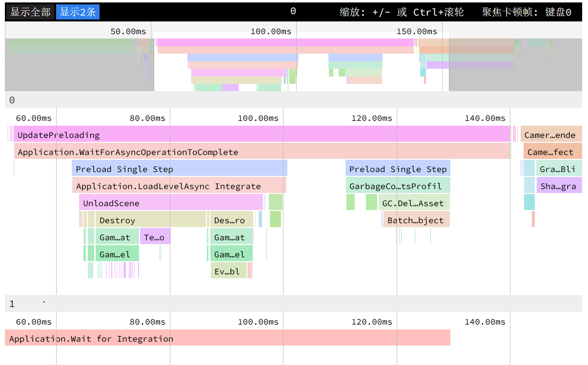Collapse the thread 0 header row
This screenshot has height=365, width=588.
click(x=293, y=100)
